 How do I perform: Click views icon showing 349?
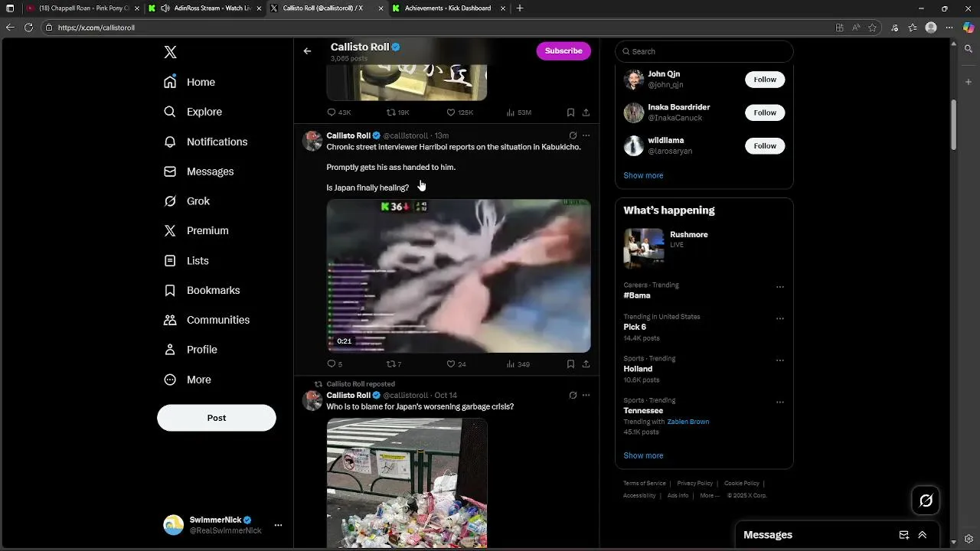coord(511,364)
